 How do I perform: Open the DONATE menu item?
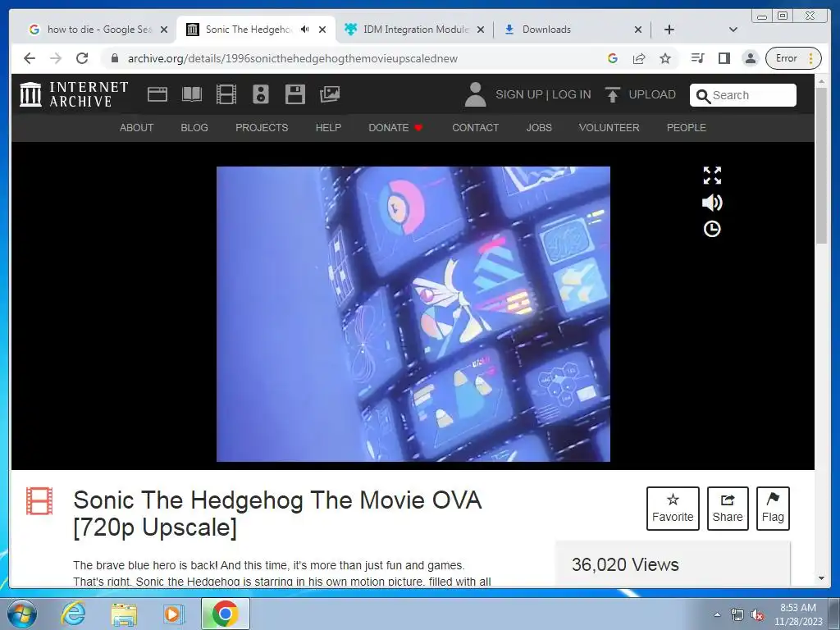(x=395, y=127)
